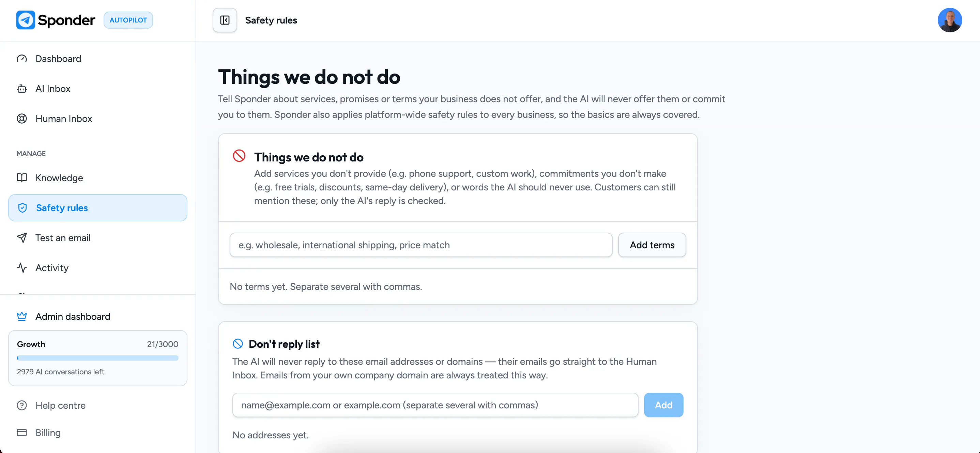
Task: Click the Knowledge book icon
Action: click(x=22, y=178)
